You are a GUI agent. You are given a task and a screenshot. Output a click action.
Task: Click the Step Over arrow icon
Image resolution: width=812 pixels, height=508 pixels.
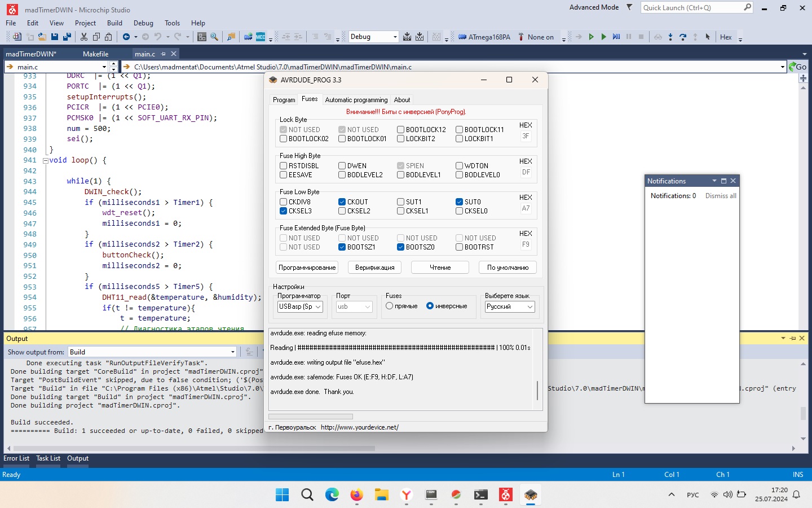point(683,37)
